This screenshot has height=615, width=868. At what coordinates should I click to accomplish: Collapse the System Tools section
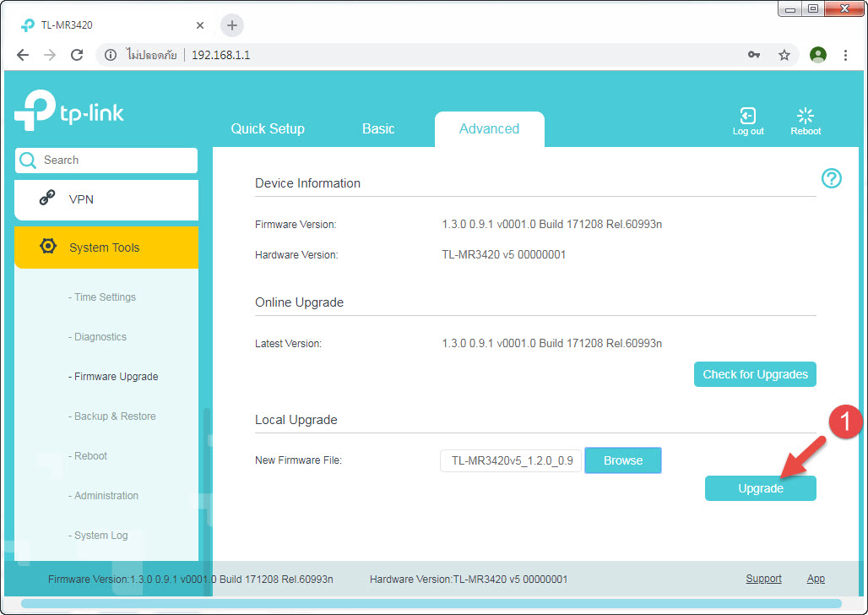pyautogui.click(x=106, y=248)
